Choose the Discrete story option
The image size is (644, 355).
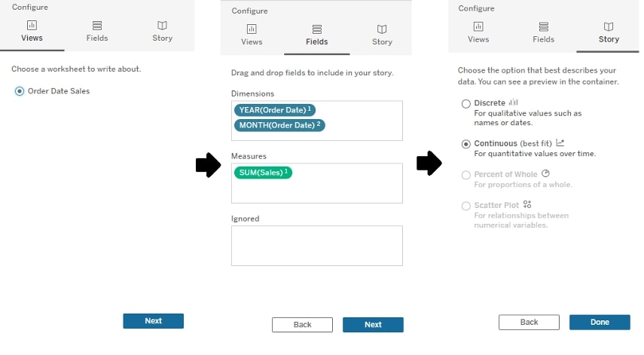[465, 103]
